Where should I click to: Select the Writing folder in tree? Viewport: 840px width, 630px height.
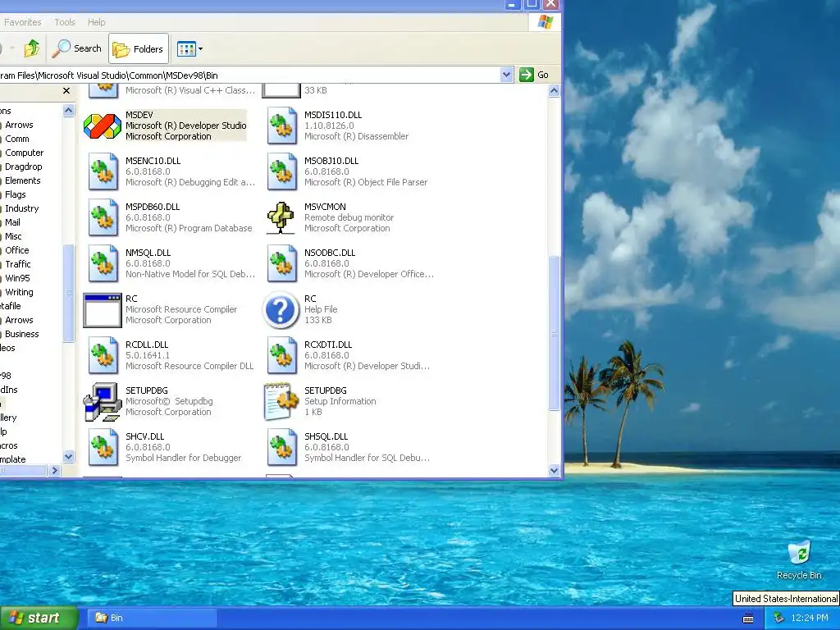(x=19, y=292)
